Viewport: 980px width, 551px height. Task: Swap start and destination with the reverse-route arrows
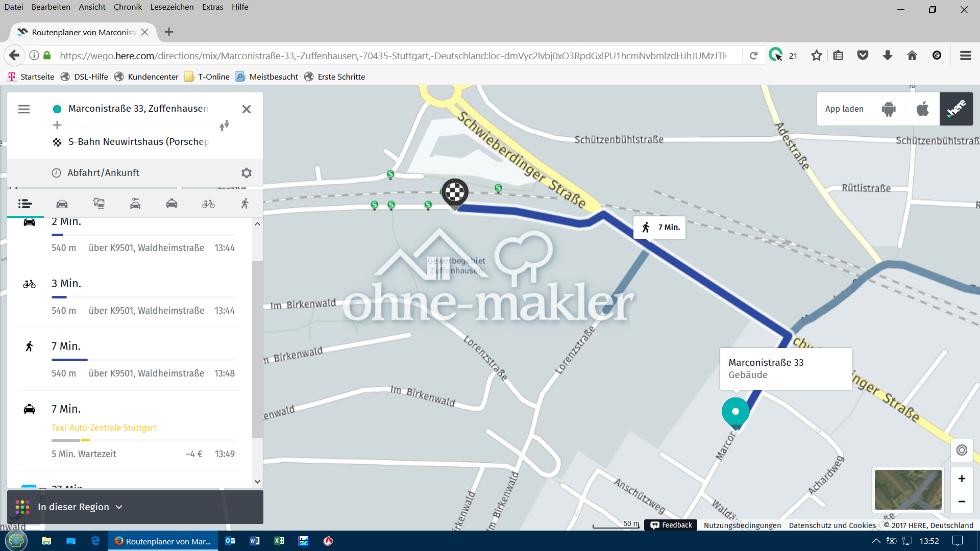(x=225, y=126)
